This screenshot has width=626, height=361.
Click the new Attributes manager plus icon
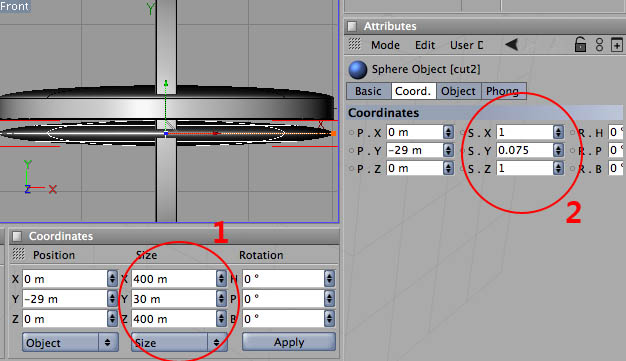click(x=617, y=45)
